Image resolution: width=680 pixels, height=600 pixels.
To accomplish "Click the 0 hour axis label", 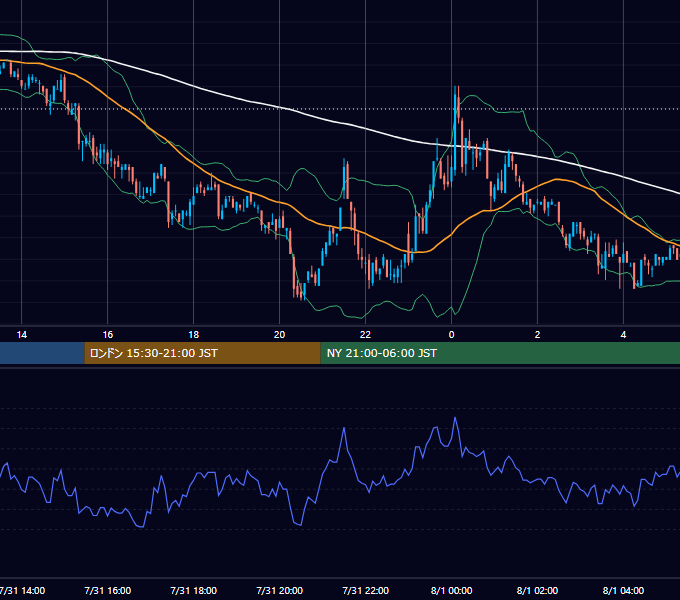I will click(451, 335).
